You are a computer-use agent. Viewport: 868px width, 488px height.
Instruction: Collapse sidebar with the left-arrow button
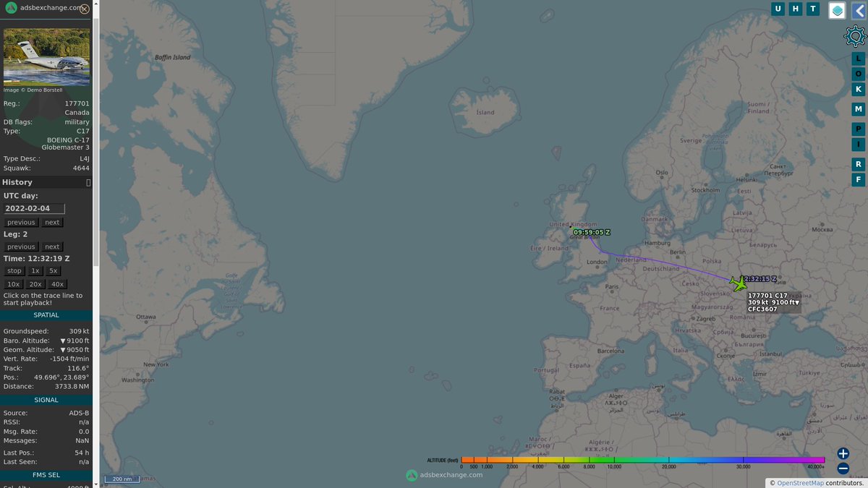coord(858,10)
